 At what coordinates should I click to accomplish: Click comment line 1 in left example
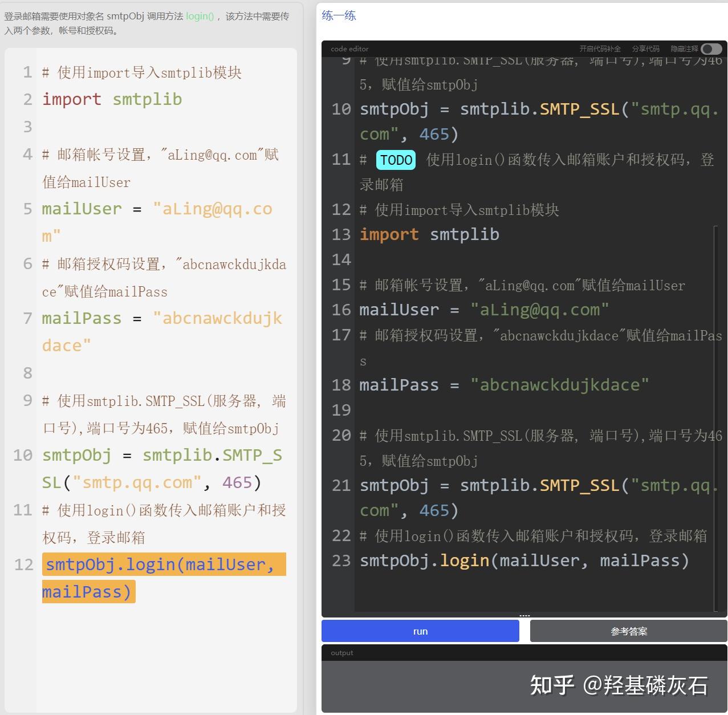142,72
